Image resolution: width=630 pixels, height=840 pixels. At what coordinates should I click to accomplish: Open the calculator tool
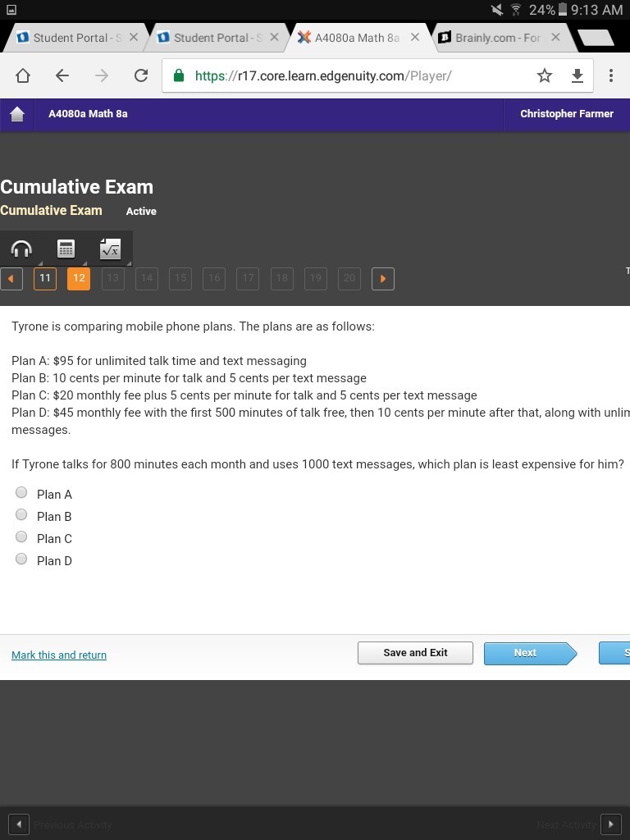(66, 249)
